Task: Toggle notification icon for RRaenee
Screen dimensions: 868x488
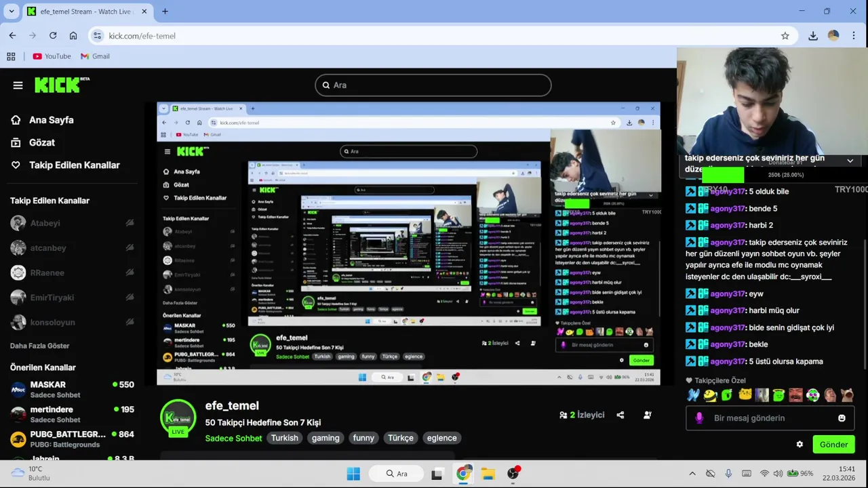Action: (x=130, y=272)
